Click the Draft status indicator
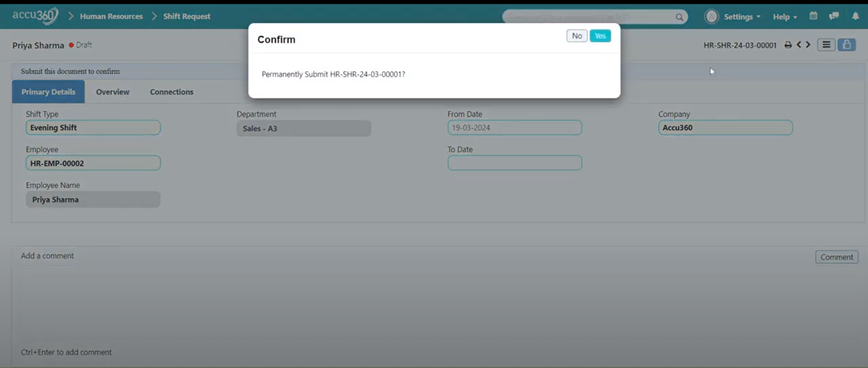 [80, 45]
